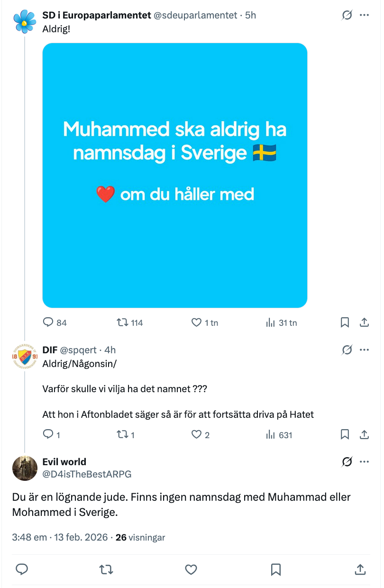384x588 pixels.
Task: Open Grok icon on SD i Europaparlamentet post
Action: pyautogui.click(x=347, y=15)
